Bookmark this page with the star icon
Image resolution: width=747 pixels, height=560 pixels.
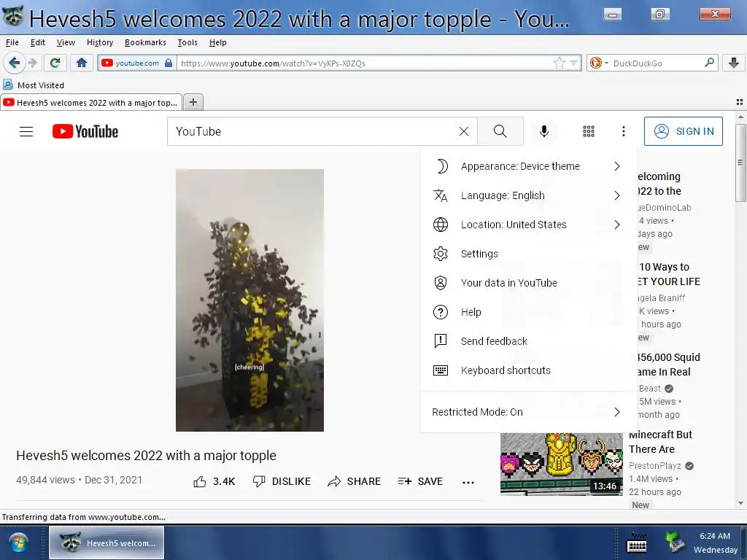560,63
